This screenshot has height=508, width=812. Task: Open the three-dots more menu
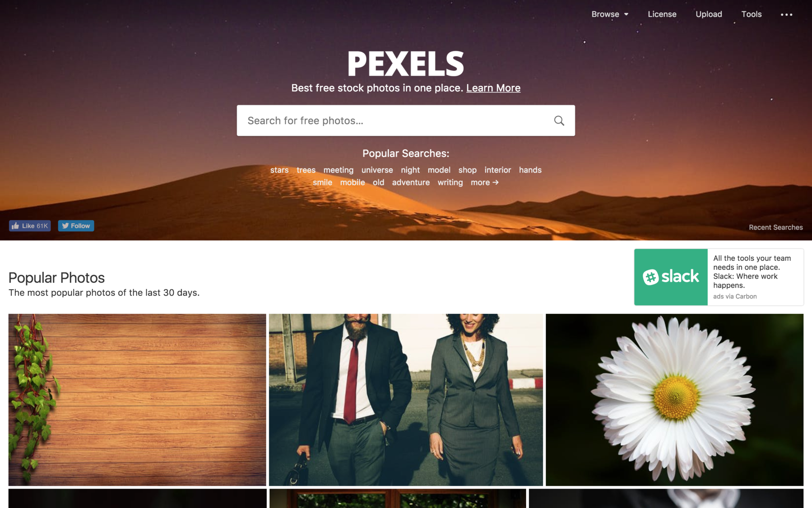pos(786,15)
